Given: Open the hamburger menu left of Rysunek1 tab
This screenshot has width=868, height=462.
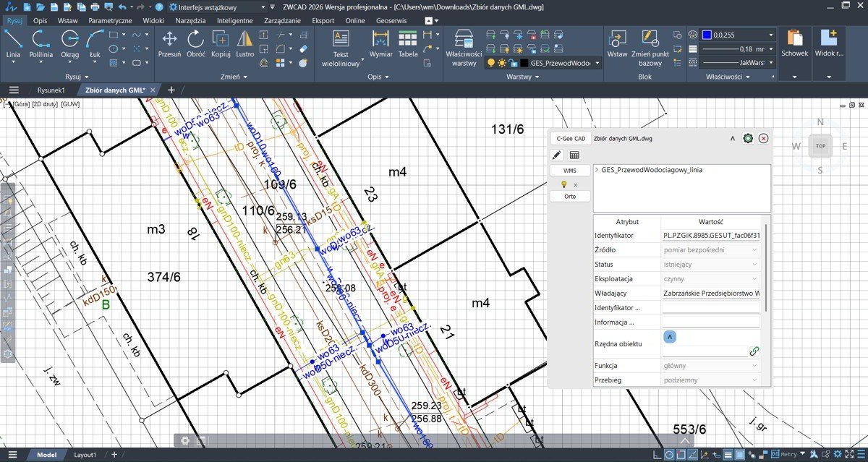Looking at the screenshot, I should 14,90.
